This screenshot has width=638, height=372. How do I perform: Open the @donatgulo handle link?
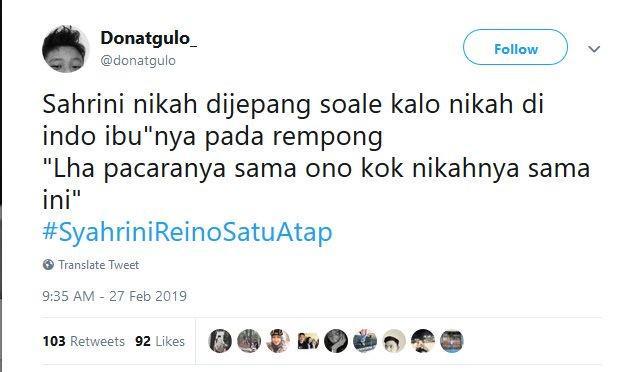coord(138,61)
